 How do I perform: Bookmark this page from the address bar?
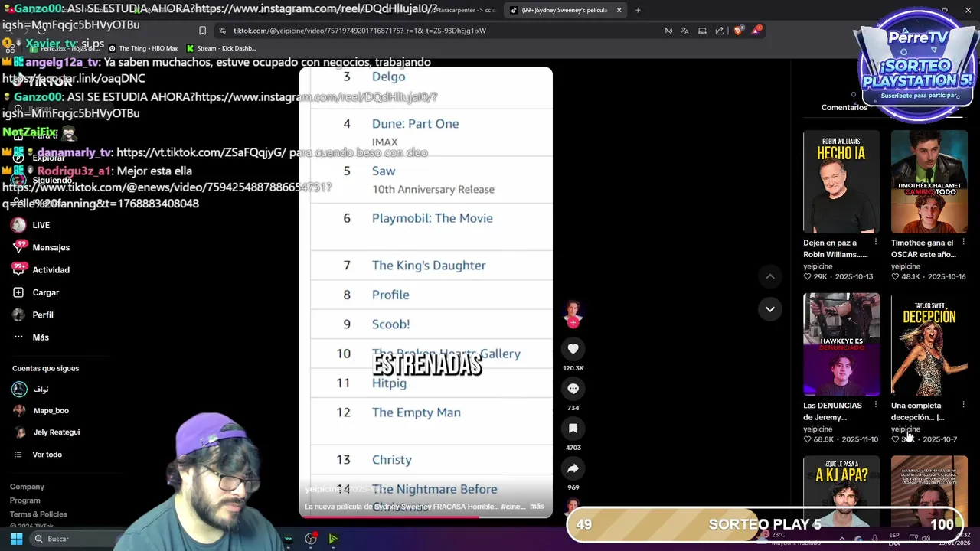202,31
